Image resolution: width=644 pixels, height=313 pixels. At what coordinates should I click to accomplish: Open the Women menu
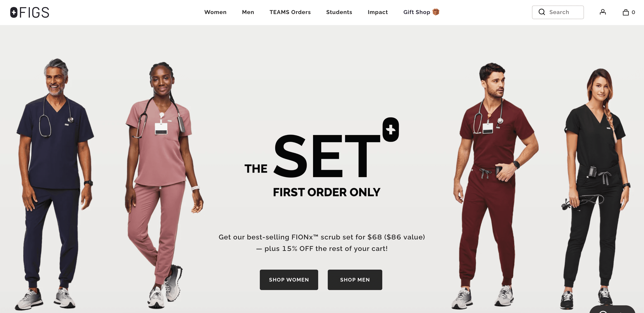[x=215, y=12]
